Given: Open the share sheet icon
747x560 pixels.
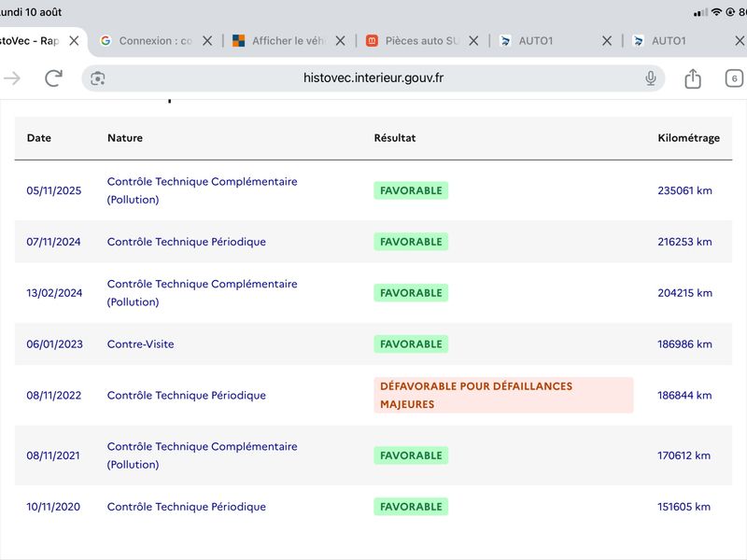Looking at the screenshot, I should coord(693,78).
